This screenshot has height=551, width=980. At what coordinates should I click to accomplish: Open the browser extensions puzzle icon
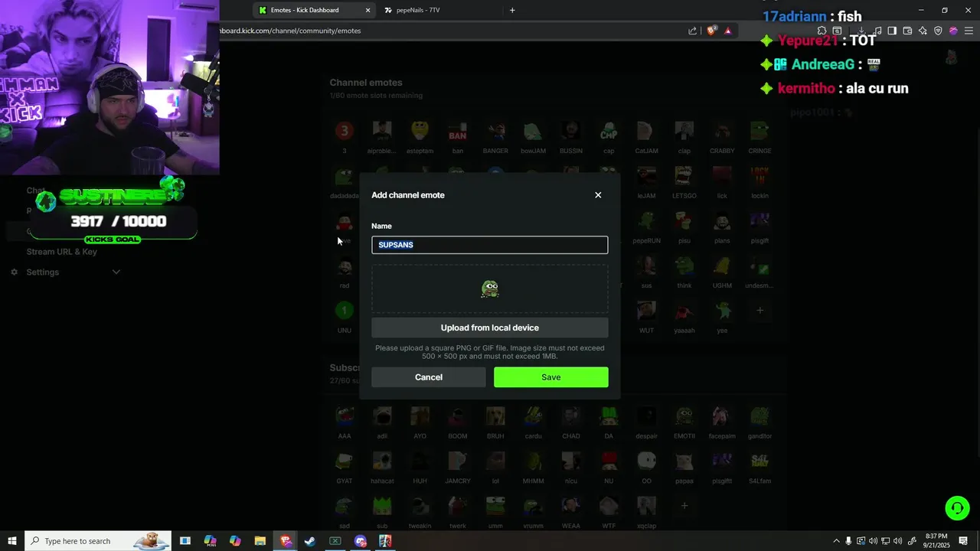[x=822, y=31]
